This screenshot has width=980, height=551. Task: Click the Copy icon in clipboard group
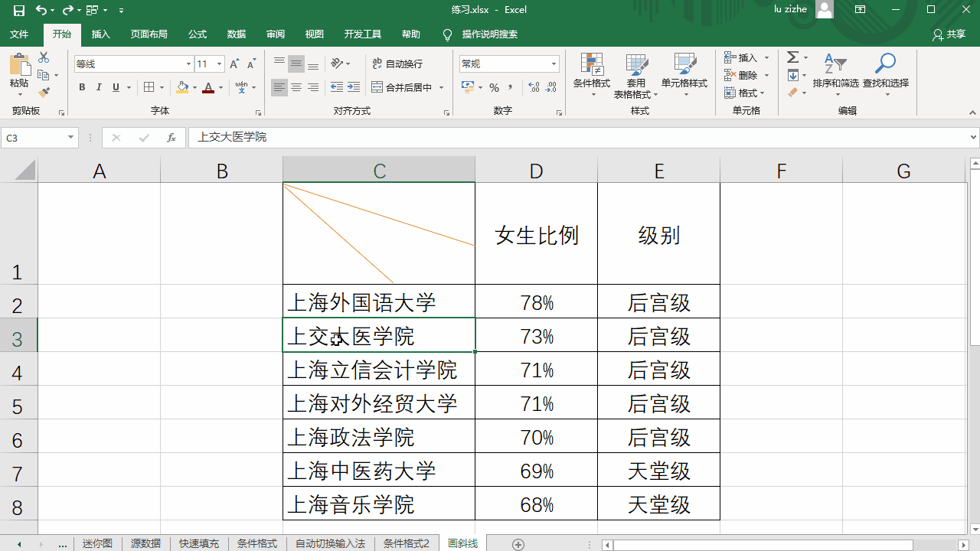tap(44, 75)
